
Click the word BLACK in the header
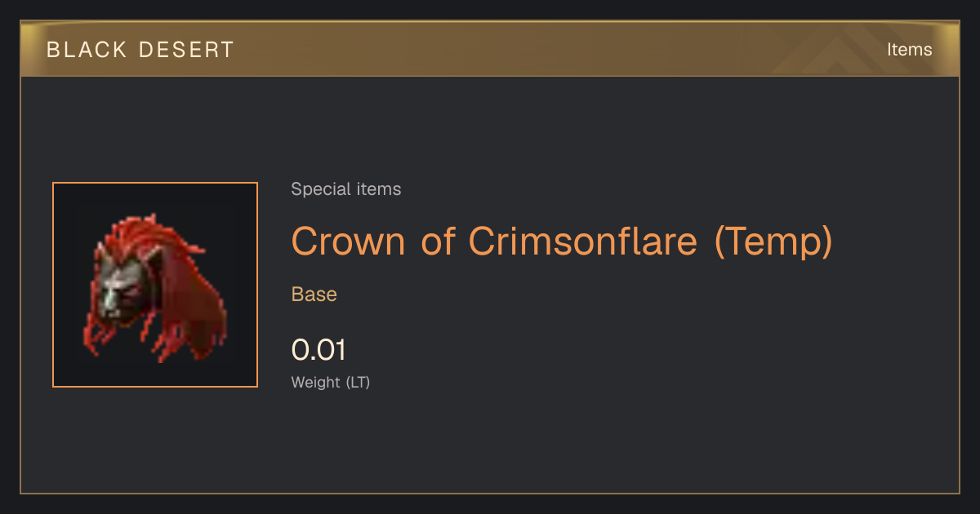click(x=87, y=50)
